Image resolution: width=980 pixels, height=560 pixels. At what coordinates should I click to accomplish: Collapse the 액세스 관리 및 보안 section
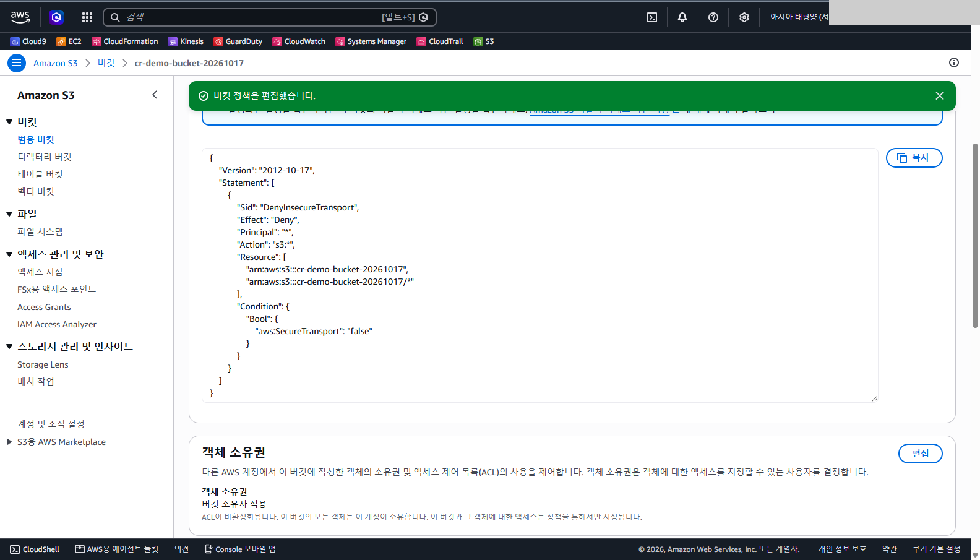(x=9, y=254)
